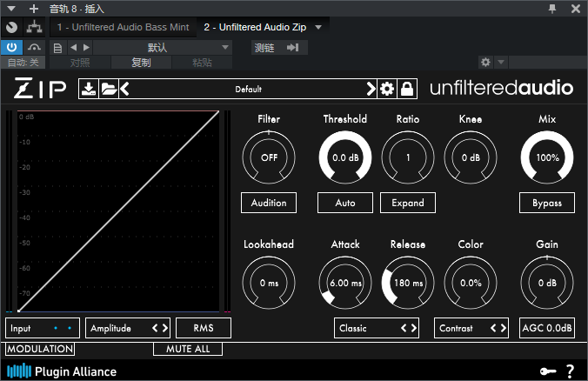Select previous Amplitude analysis mode

pos(155,328)
